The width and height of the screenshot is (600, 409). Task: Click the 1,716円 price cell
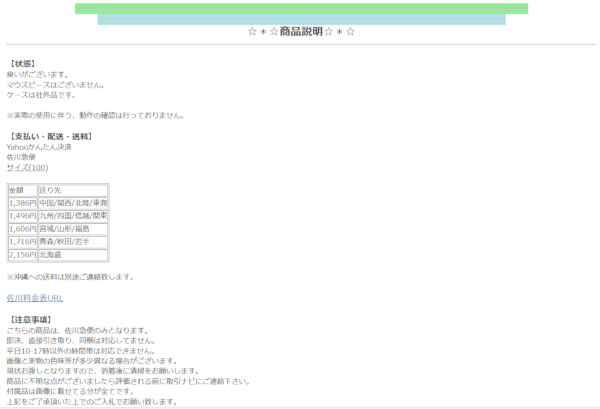[x=22, y=242]
